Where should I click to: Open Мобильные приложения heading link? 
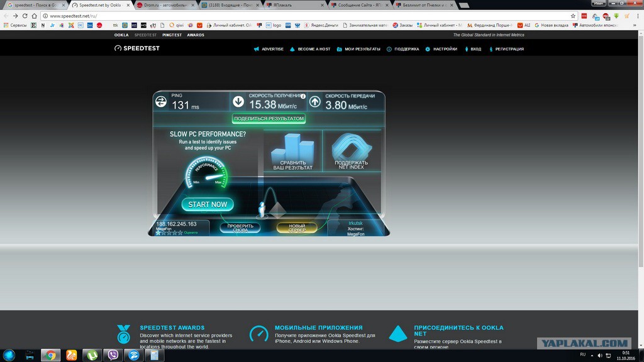tap(319, 327)
